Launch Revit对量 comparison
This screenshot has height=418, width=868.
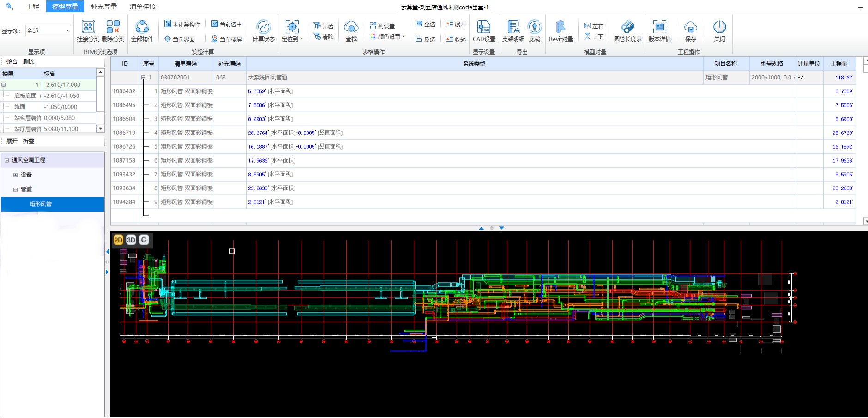point(561,30)
